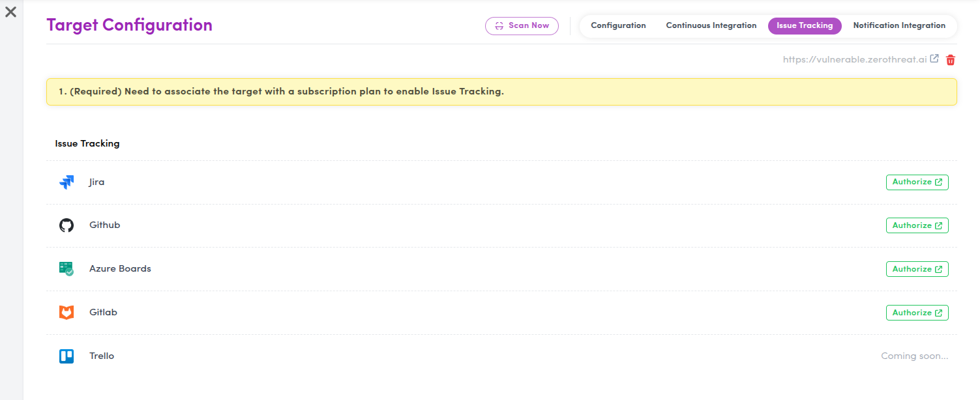Screen dimensions: 980x400
Task: Click the Github logo icon
Action: [67, 225]
